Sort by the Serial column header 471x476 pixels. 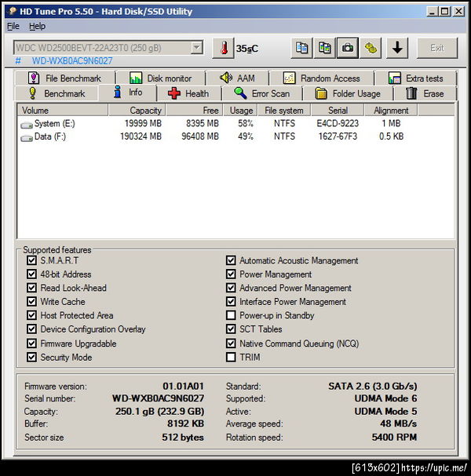(338, 111)
